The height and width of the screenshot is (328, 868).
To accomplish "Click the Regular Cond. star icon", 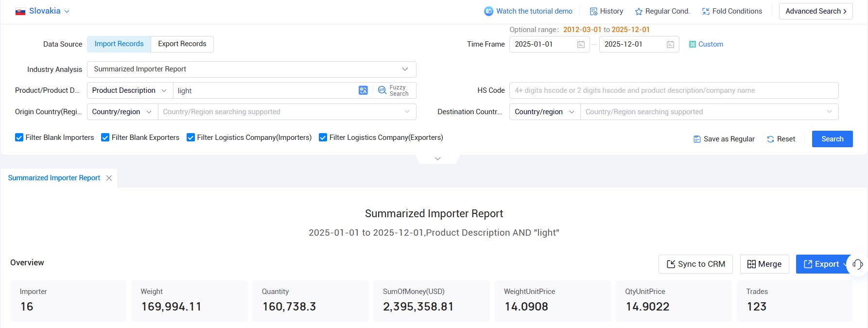I will coord(639,11).
